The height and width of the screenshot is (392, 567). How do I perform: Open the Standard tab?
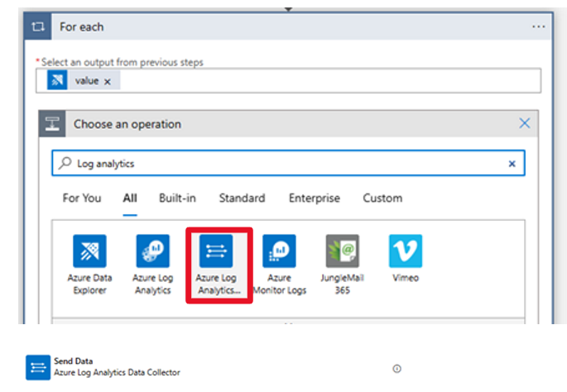242,198
